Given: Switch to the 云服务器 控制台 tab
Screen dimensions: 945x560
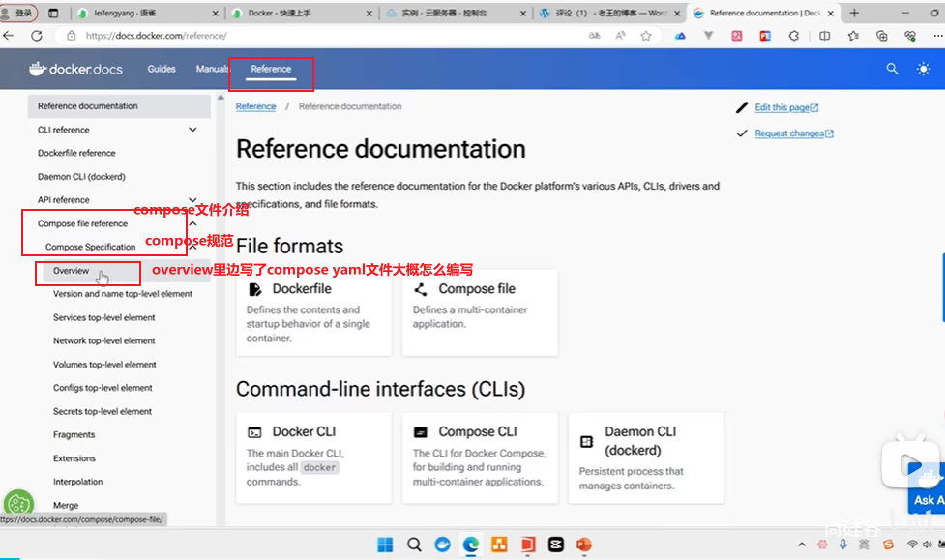Looking at the screenshot, I should [456, 13].
